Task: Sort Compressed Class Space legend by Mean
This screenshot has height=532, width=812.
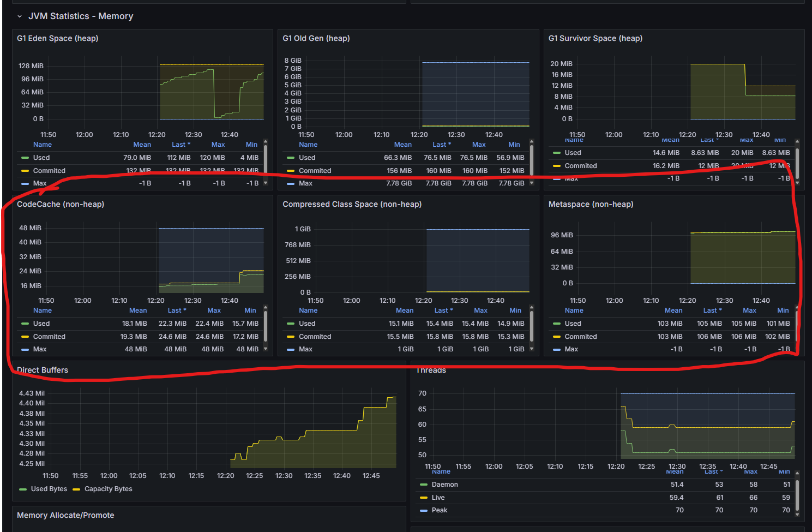Action: 405,310
